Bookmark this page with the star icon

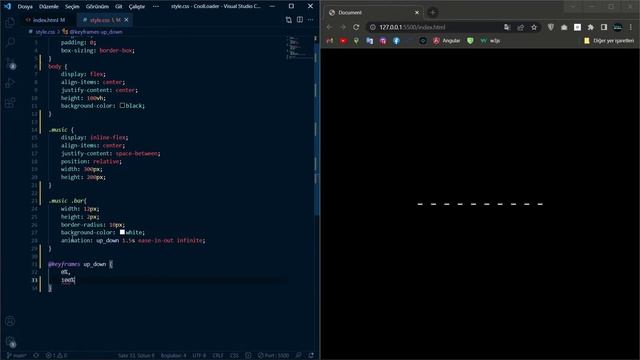(x=534, y=27)
